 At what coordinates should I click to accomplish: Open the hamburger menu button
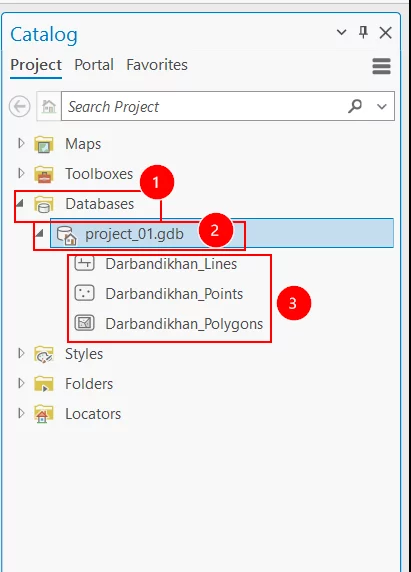(x=381, y=66)
